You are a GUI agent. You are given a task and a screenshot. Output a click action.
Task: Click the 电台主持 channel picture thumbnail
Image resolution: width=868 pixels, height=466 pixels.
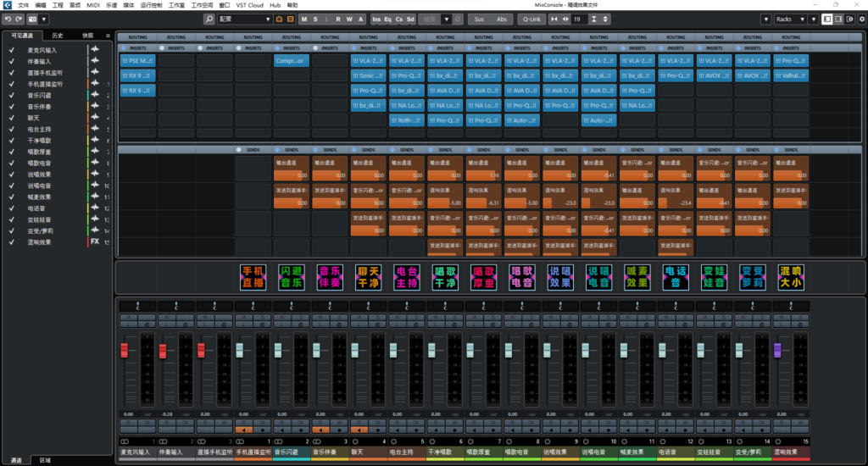(x=407, y=277)
